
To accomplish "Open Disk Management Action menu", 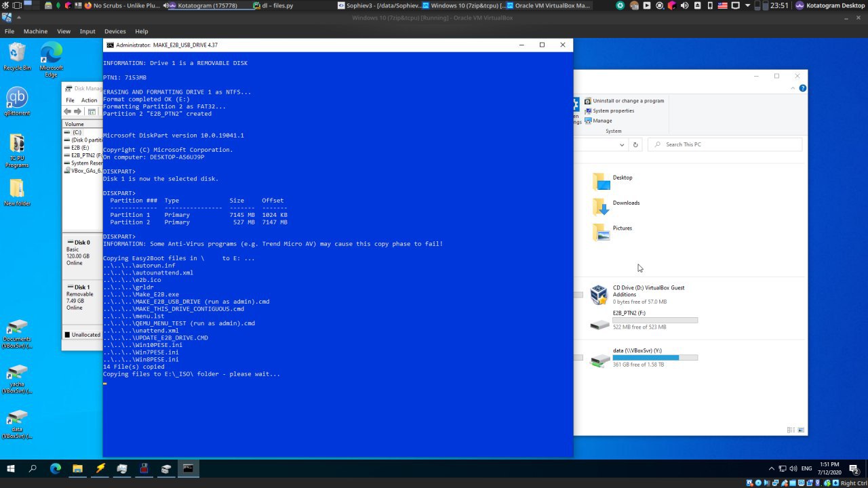I will coord(90,100).
